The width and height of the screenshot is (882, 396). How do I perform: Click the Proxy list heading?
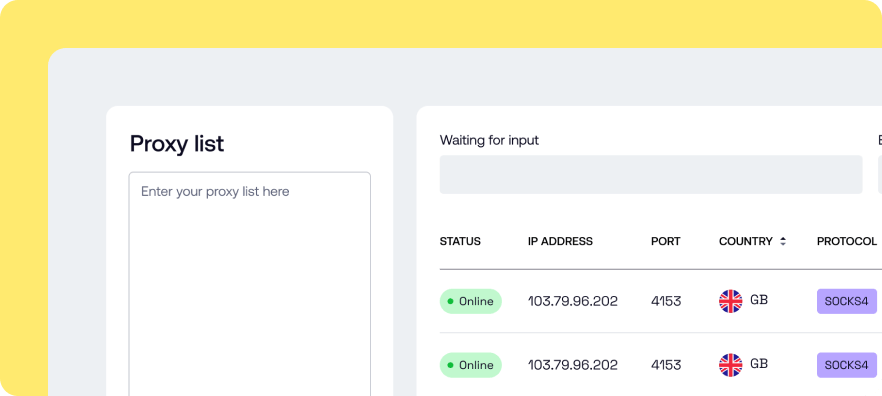tap(177, 144)
